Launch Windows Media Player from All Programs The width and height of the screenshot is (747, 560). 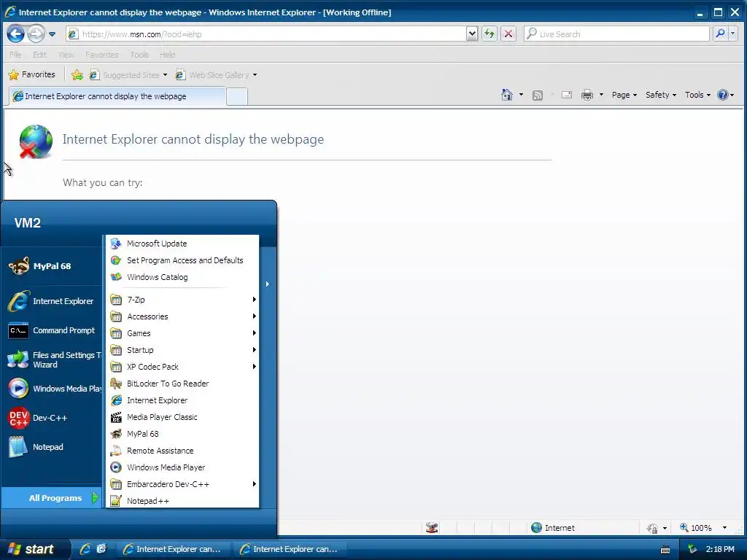pos(182,467)
